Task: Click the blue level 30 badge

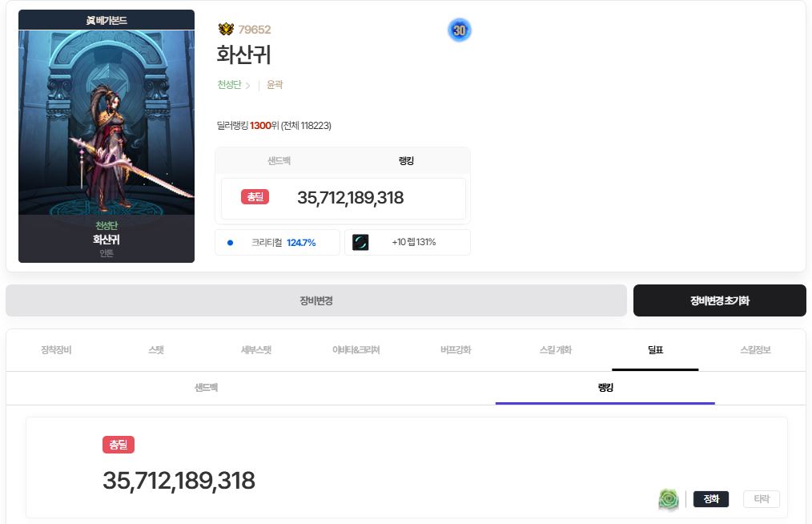Action: [x=459, y=30]
